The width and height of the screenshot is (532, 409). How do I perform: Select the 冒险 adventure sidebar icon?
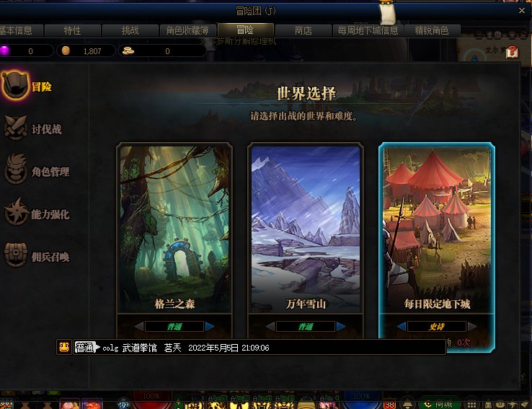[15, 85]
